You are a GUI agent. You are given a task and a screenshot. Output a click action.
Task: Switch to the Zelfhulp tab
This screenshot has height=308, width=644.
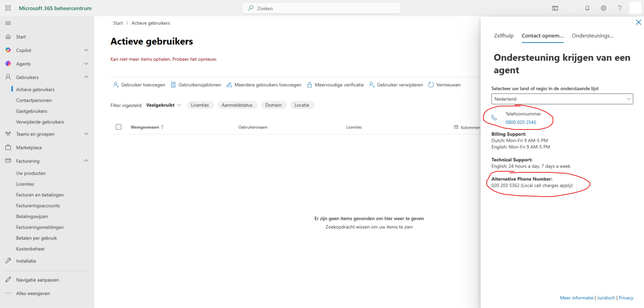[504, 36]
